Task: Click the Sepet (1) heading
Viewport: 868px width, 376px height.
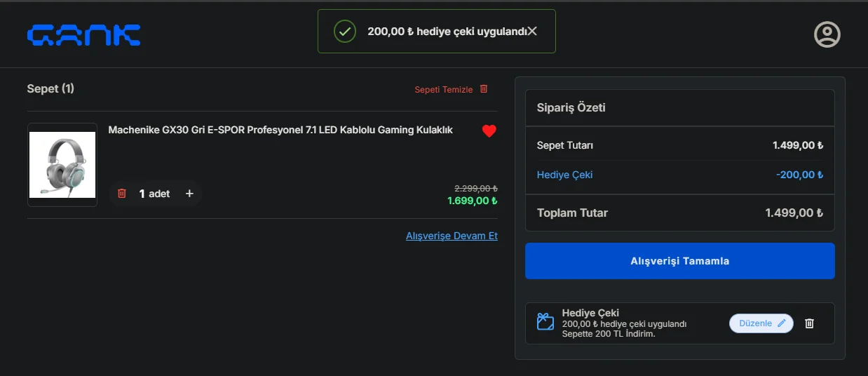Action: (50, 88)
